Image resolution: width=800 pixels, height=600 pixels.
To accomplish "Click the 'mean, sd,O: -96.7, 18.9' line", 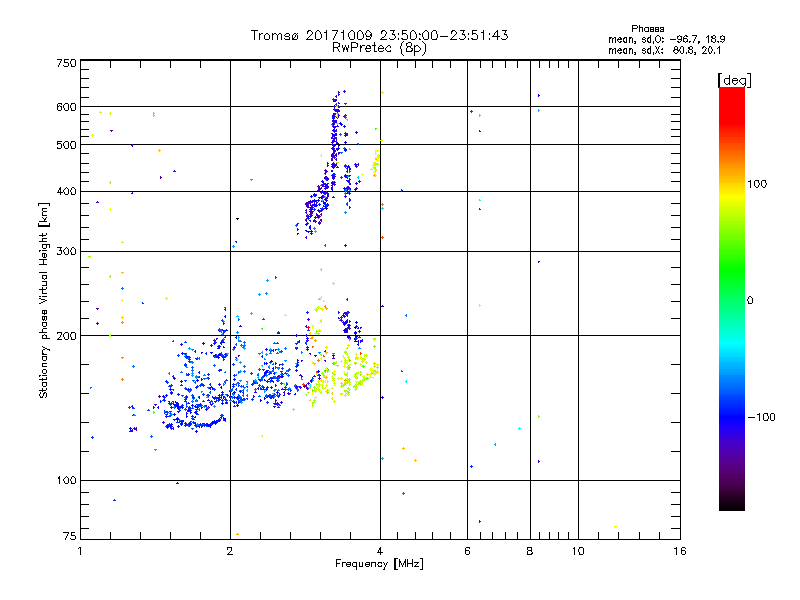I will [666, 39].
